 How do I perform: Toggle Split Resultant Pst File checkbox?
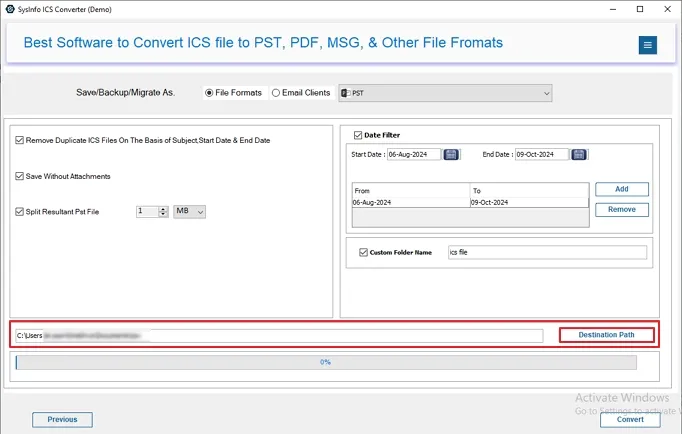pos(20,212)
